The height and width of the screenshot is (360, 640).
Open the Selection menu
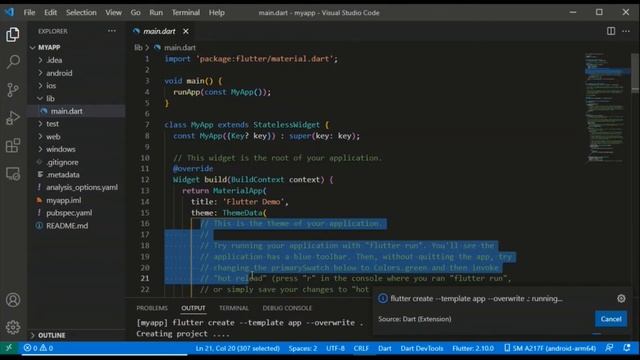pos(81,13)
